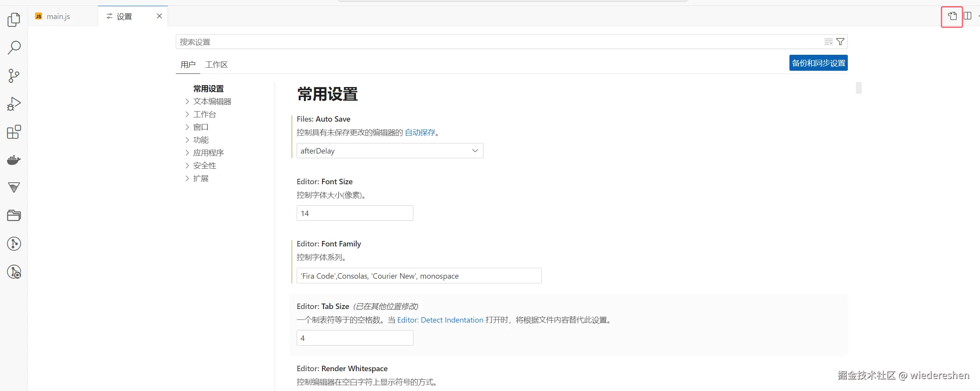Screen dimensions: 980x391
Task: Open the Explorer view in activity bar
Action: (14, 19)
